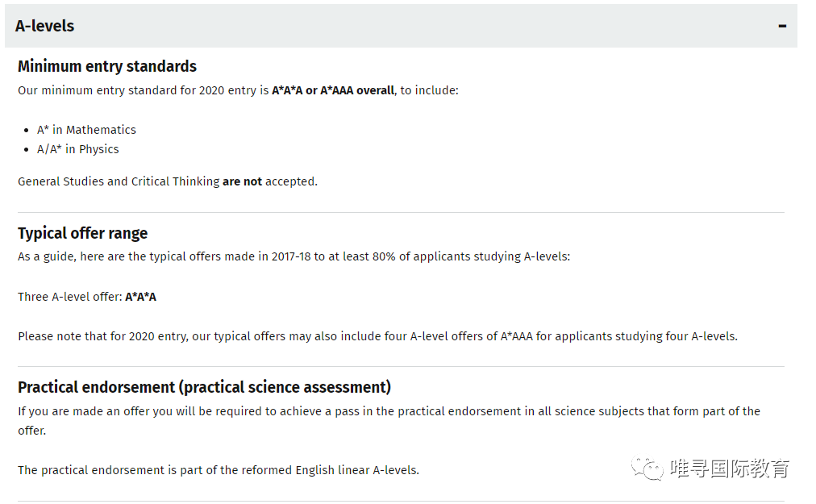Click the Typical offer range heading
This screenshot has height=504, width=816.
click(x=83, y=233)
